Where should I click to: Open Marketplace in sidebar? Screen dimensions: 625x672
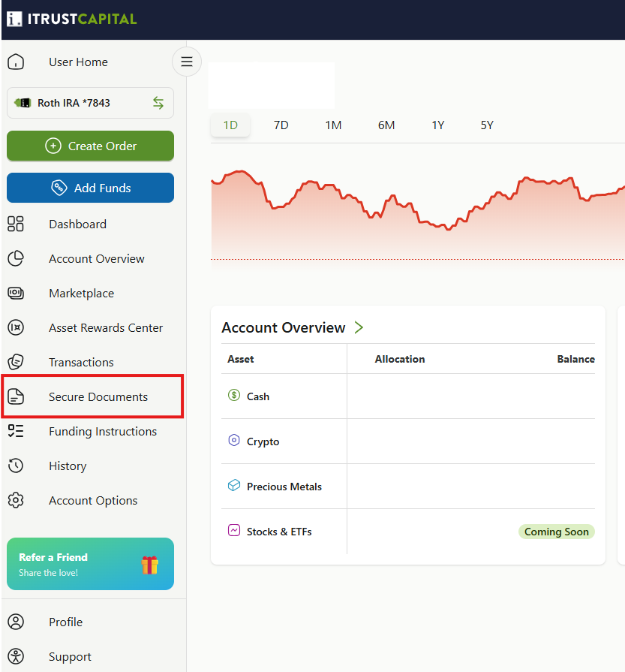point(81,294)
